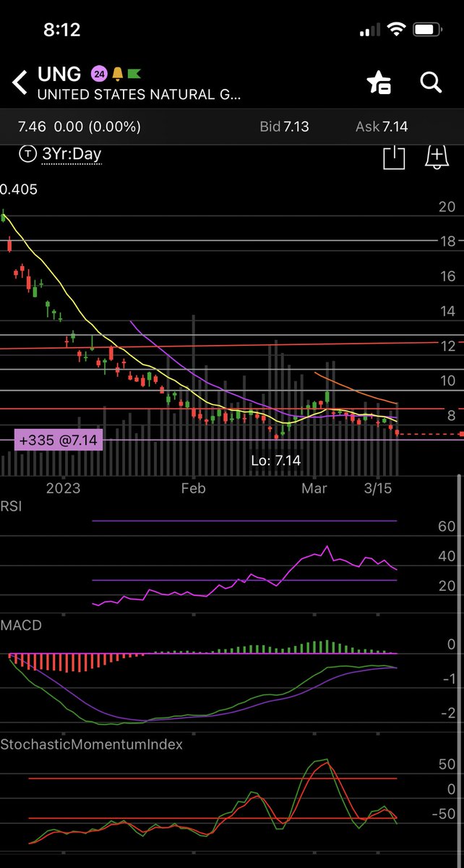Screen dimensions: 464x868
Task: Tap the 0.00 (0.00%) change value
Action: 98,127
